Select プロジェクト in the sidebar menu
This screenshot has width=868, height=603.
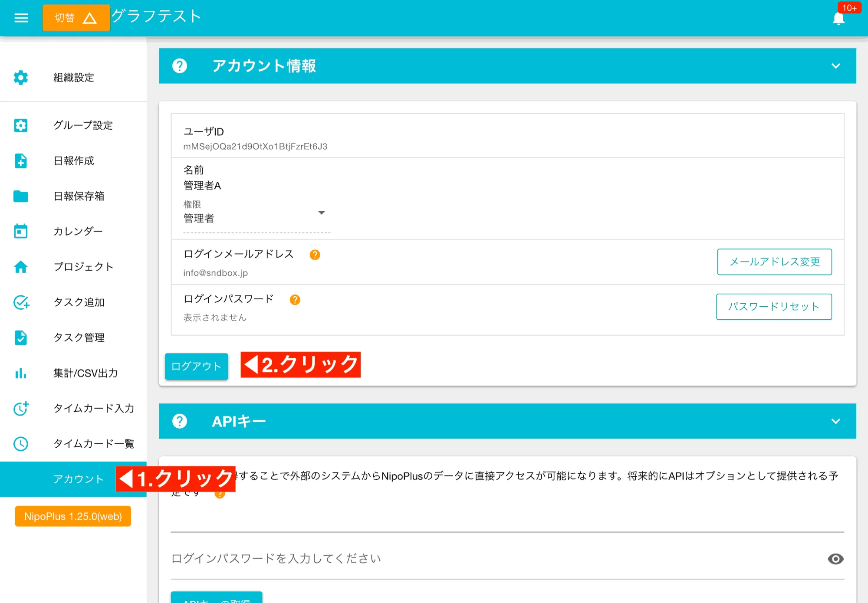83,267
